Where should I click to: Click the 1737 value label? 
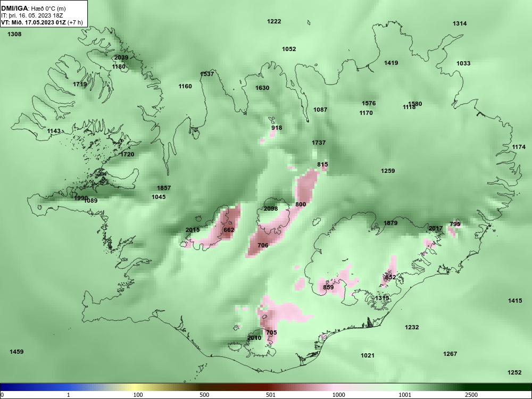(x=319, y=143)
